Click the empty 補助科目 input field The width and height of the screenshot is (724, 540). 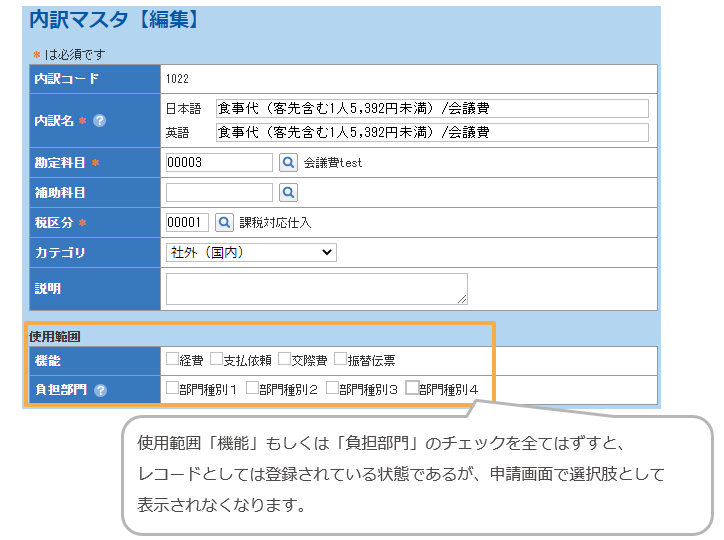pos(219,192)
